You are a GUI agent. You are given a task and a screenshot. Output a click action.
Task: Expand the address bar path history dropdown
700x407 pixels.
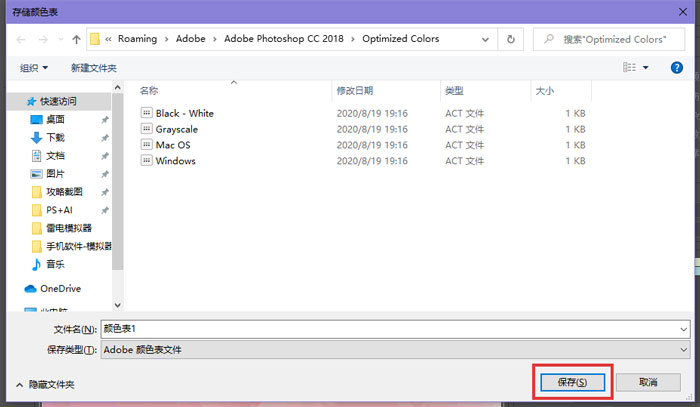[x=487, y=39]
